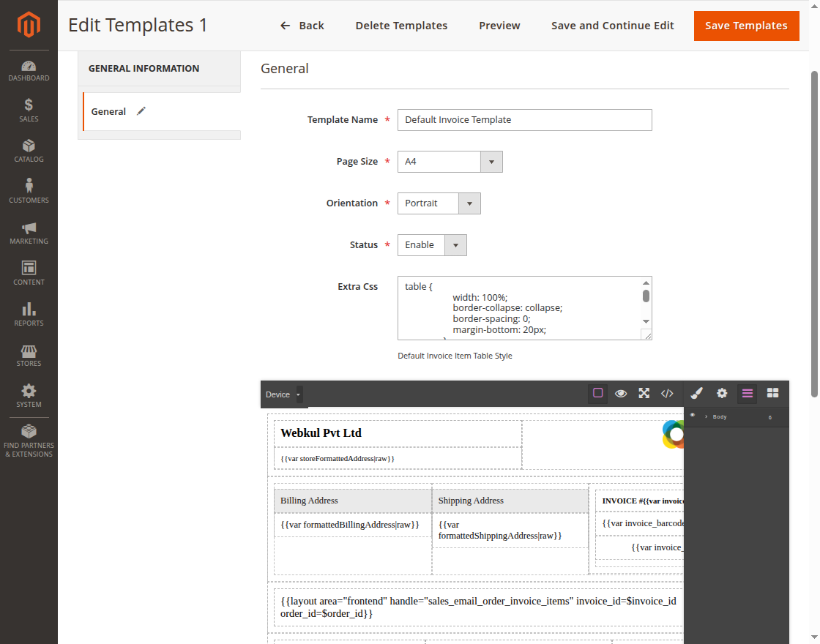This screenshot has height=644, width=820.
Task: Toggle visibility of Body layer
Action: point(693,416)
